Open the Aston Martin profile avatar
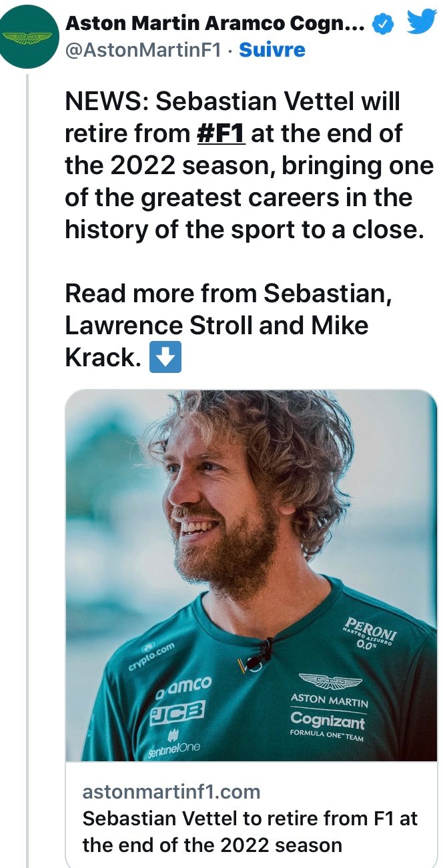 (x=29, y=37)
